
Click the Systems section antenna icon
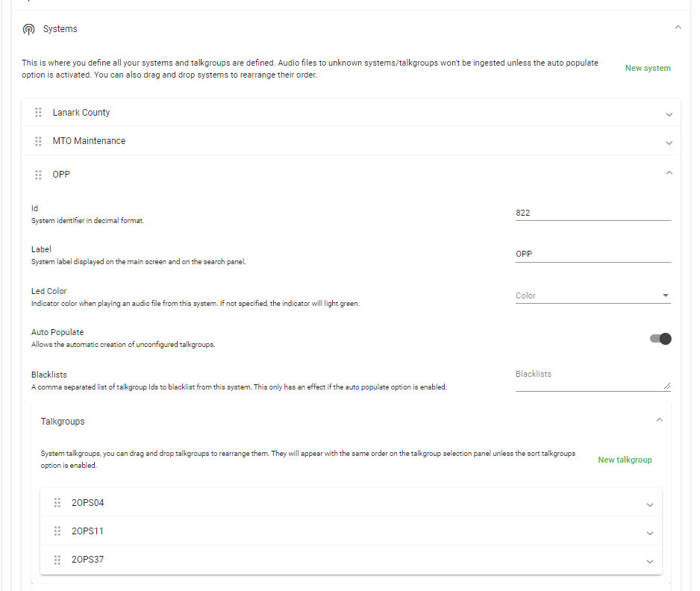pyautogui.click(x=28, y=28)
